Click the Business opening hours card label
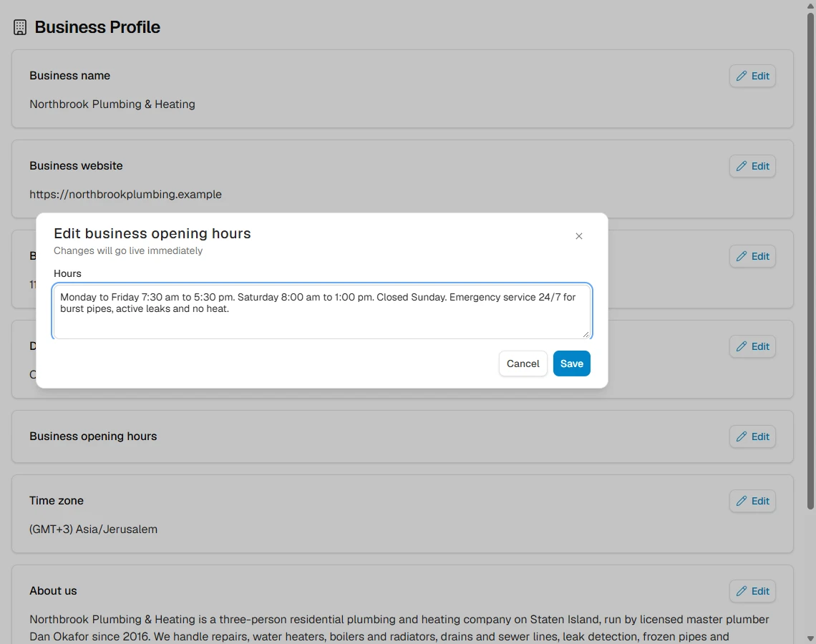Image resolution: width=816 pixels, height=644 pixels. [93, 436]
